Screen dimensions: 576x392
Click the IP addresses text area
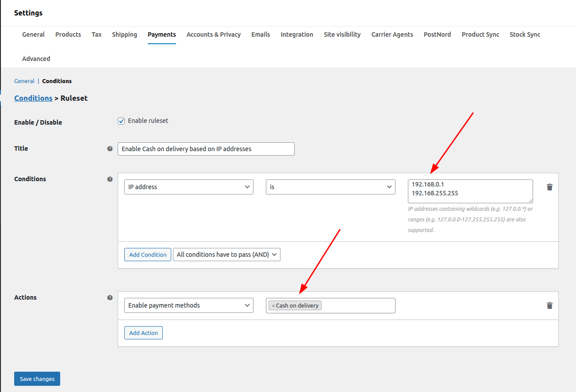(x=470, y=191)
